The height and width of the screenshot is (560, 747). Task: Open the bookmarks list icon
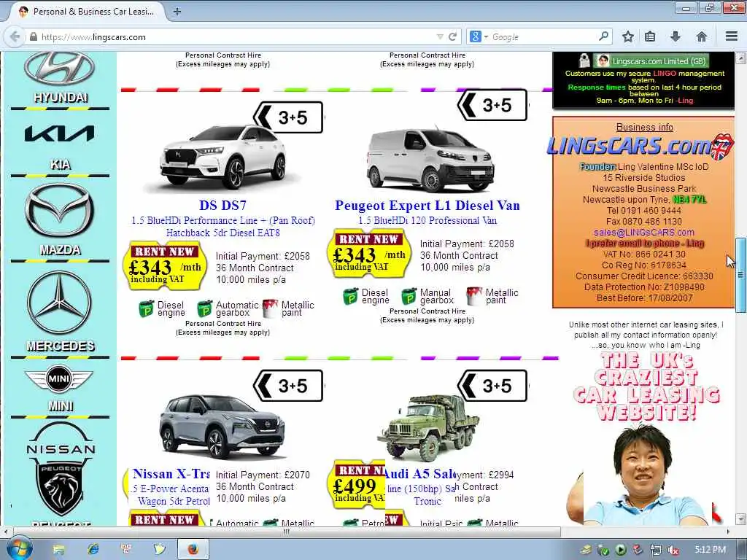pos(650,36)
